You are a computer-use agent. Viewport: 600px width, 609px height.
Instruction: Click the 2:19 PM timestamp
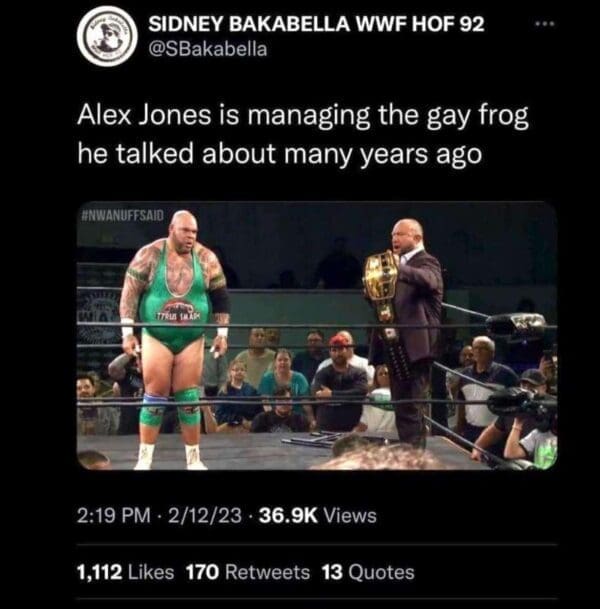click(113, 516)
